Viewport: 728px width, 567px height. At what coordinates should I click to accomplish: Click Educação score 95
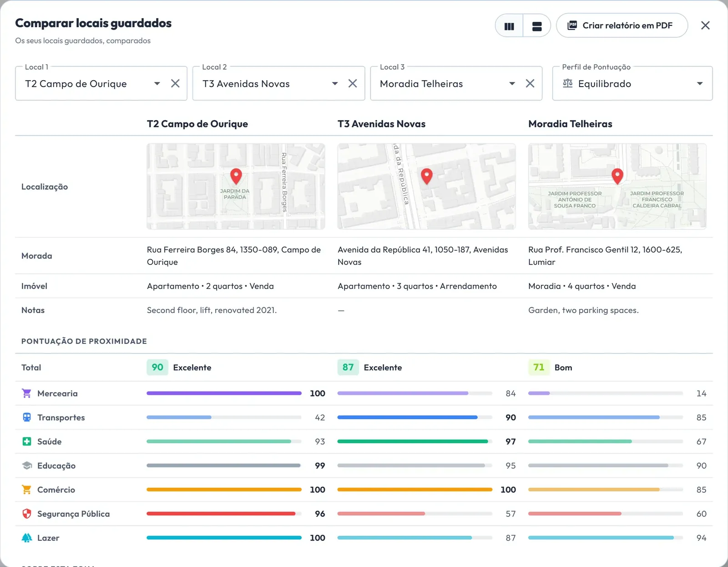pos(511,466)
